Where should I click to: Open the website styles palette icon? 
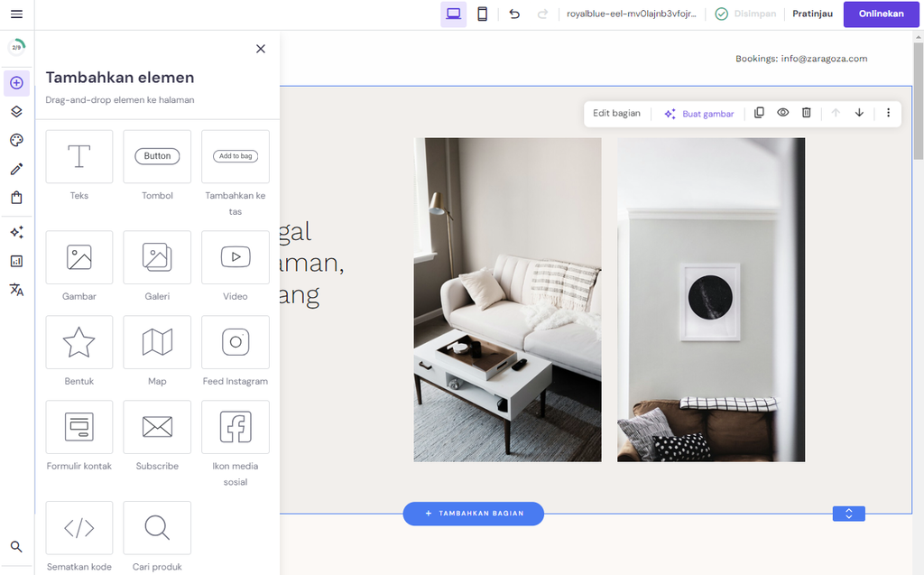tap(16, 140)
